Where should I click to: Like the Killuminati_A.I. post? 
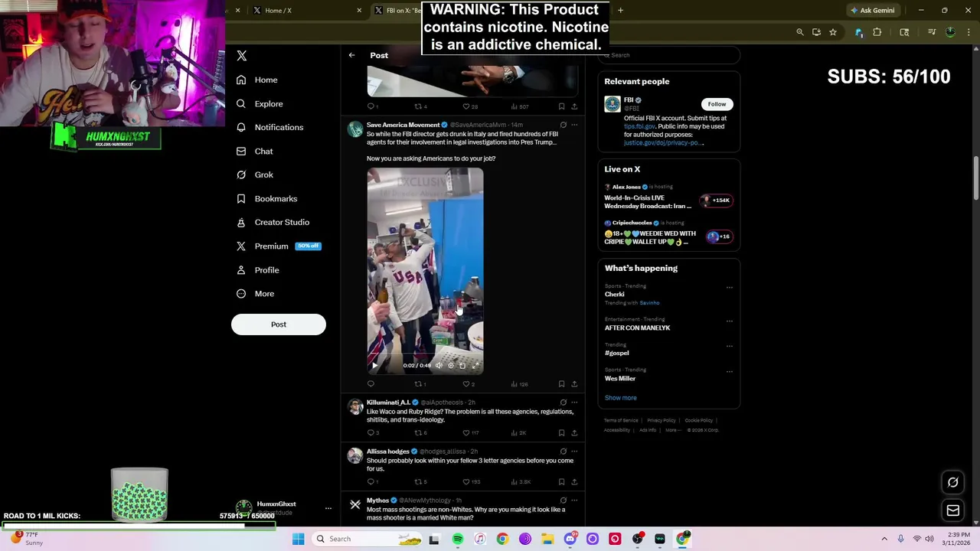click(x=466, y=433)
